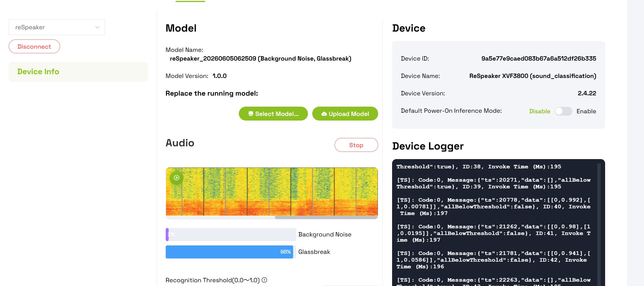Click the Recognition Threshold info icon
644x286 pixels.
pos(264,280)
